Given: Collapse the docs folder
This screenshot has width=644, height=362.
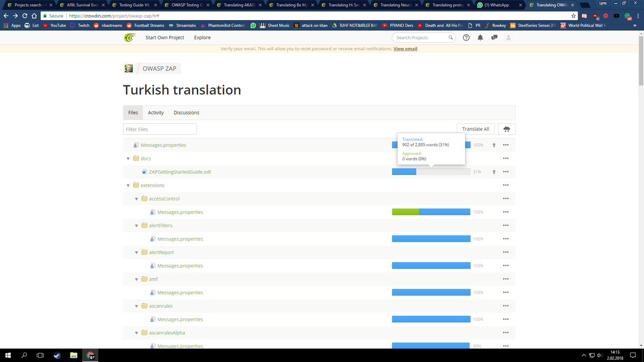Looking at the screenshot, I should pyautogui.click(x=128, y=158).
